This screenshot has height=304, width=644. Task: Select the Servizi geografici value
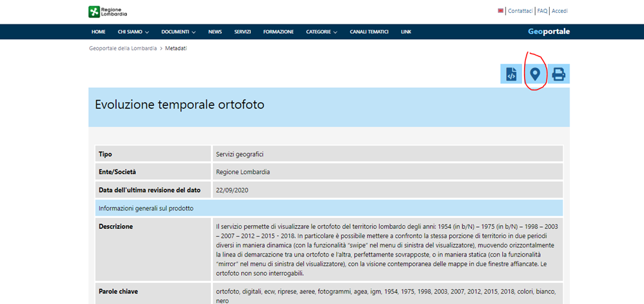[239, 154]
